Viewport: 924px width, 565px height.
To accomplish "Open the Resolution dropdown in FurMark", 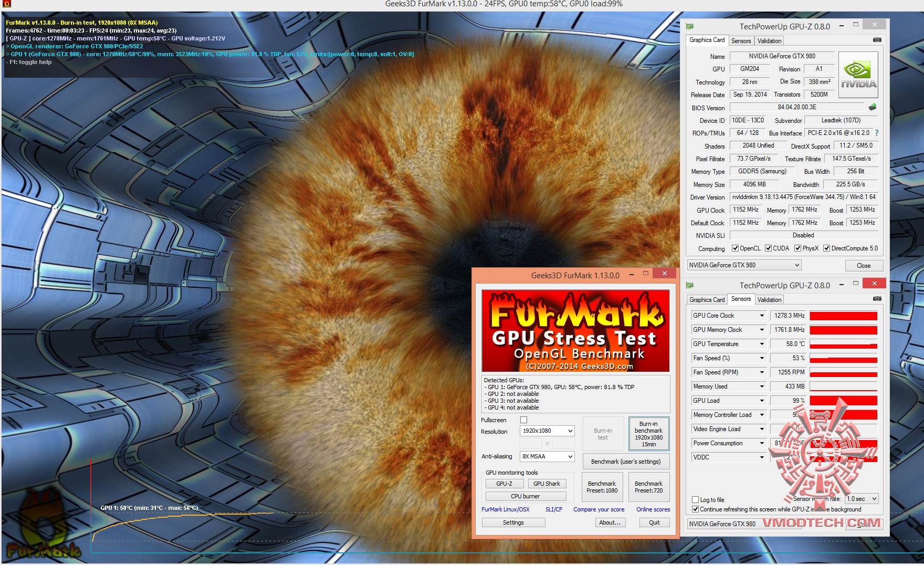I will click(x=547, y=431).
